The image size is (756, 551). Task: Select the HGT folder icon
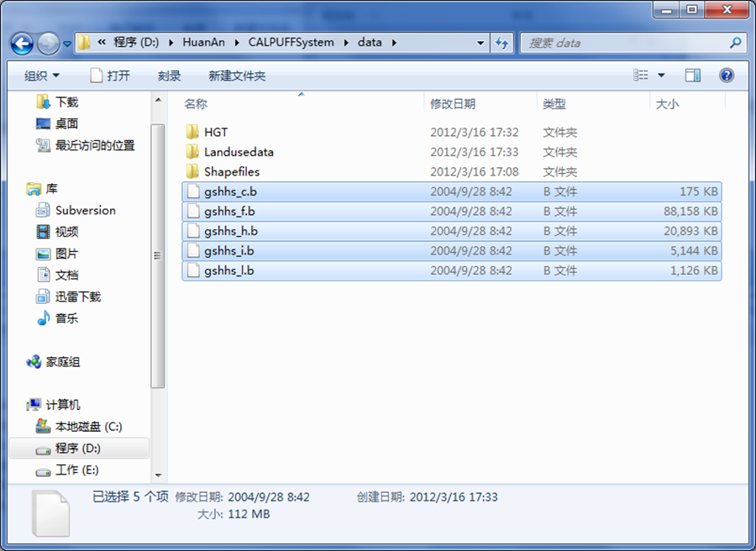coord(192,132)
